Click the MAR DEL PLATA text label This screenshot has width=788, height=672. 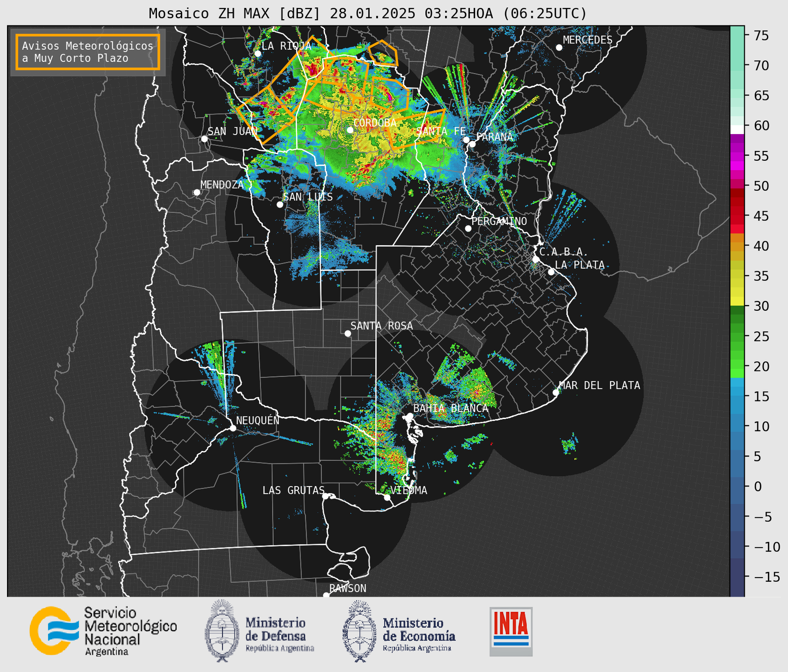click(x=599, y=386)
